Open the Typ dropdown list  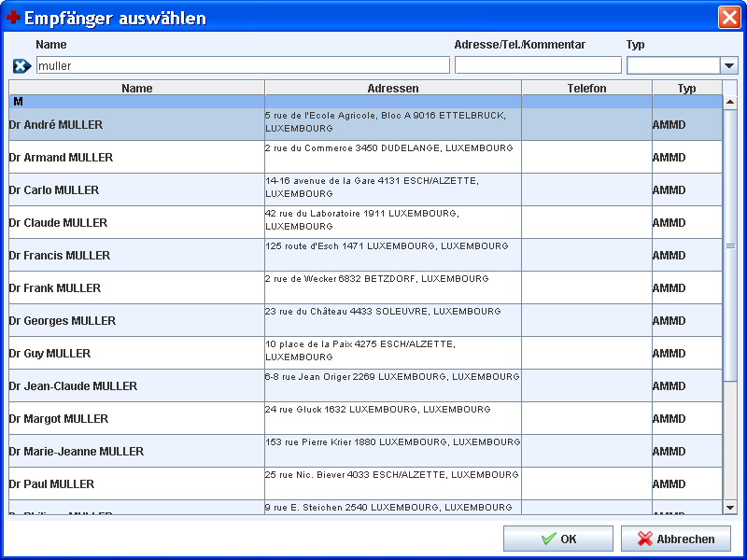(728, 65)
